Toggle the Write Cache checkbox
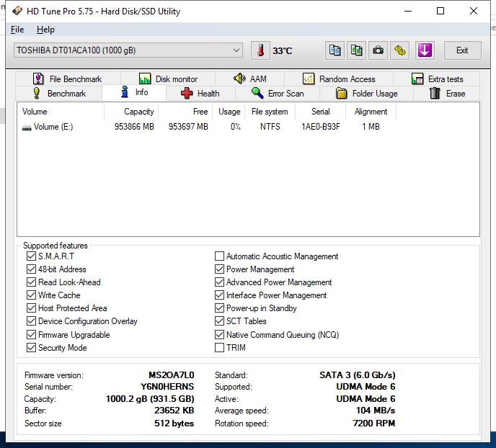The image size is (496, 448). 31,295
